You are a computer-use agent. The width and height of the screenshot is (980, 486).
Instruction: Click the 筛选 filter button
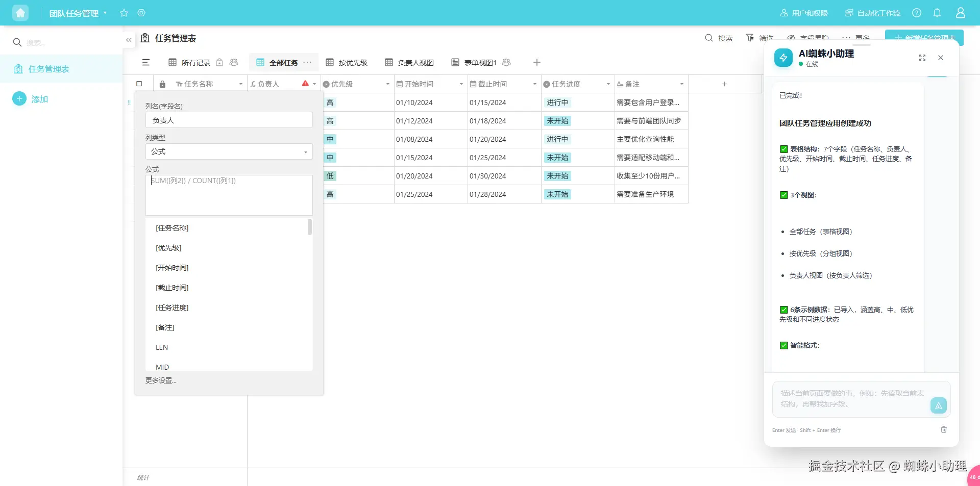[x=759, y=38]
